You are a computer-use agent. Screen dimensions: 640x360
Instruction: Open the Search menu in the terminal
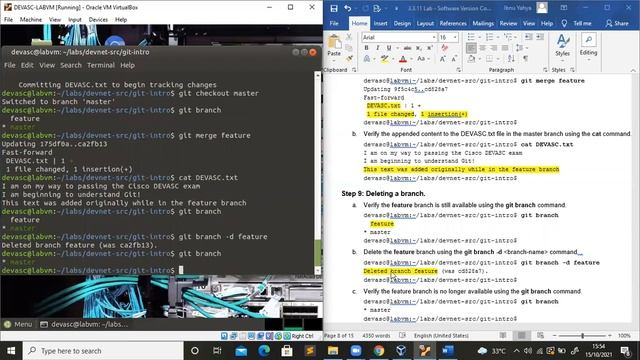click(71, 65)
